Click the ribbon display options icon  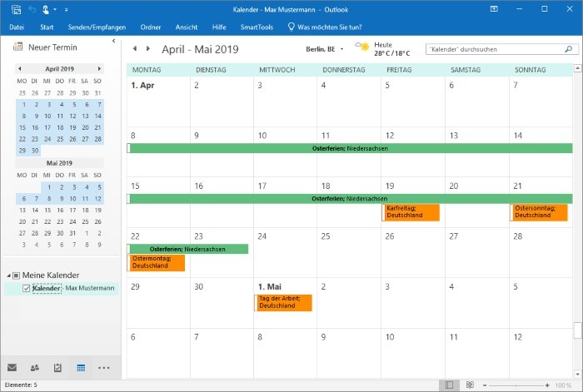coord(494,9)
